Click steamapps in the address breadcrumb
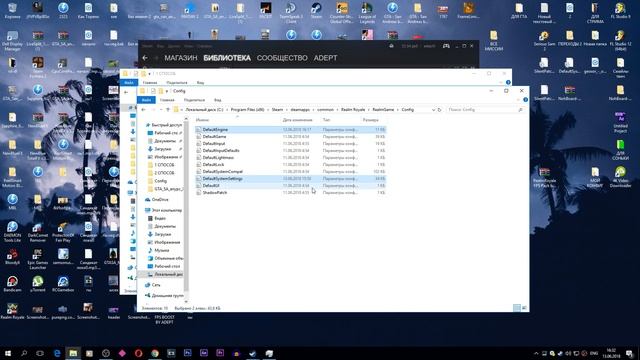 coord(300,110)
